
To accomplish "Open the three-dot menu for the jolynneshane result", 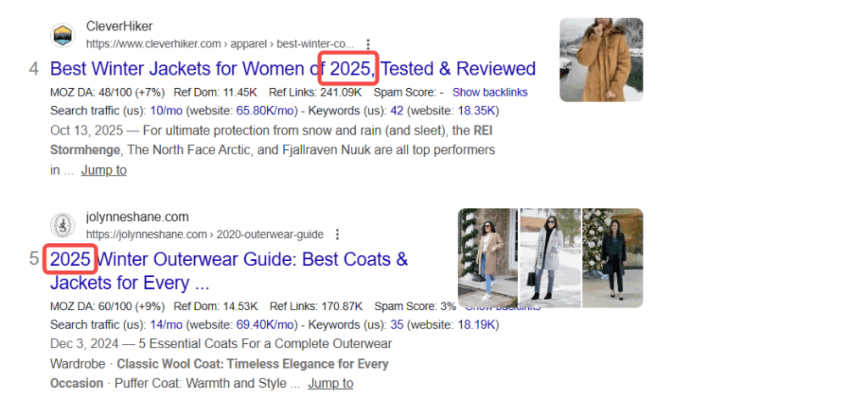I will click(337, 235).
